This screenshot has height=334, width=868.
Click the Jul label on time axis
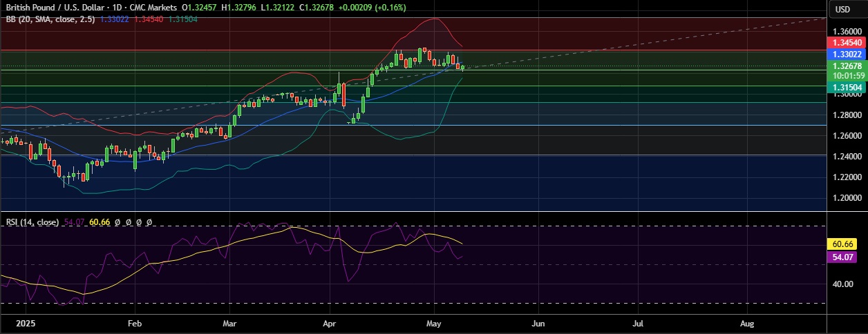coord(638,322)
